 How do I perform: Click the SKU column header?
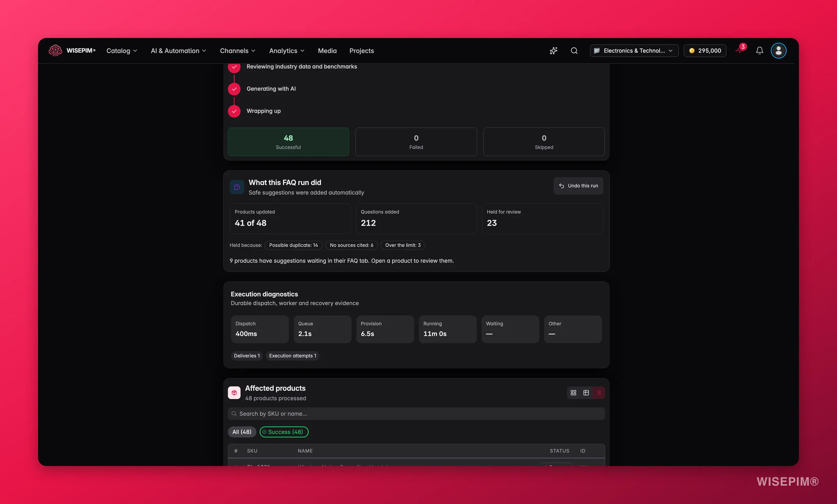252,451
